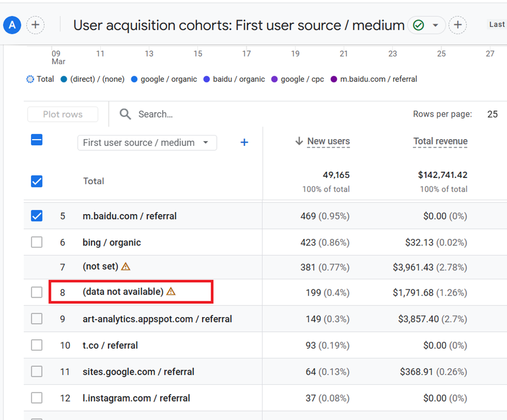Expand the dropdown arrow beside the green checkmark
This screenshot has height=420, width=507.
[435, 25]
